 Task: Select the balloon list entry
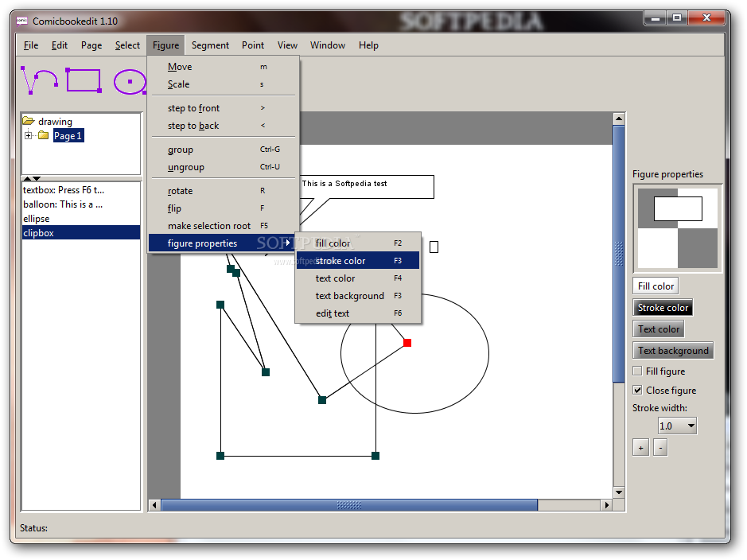pyautogui.click(x=81, y=204)
